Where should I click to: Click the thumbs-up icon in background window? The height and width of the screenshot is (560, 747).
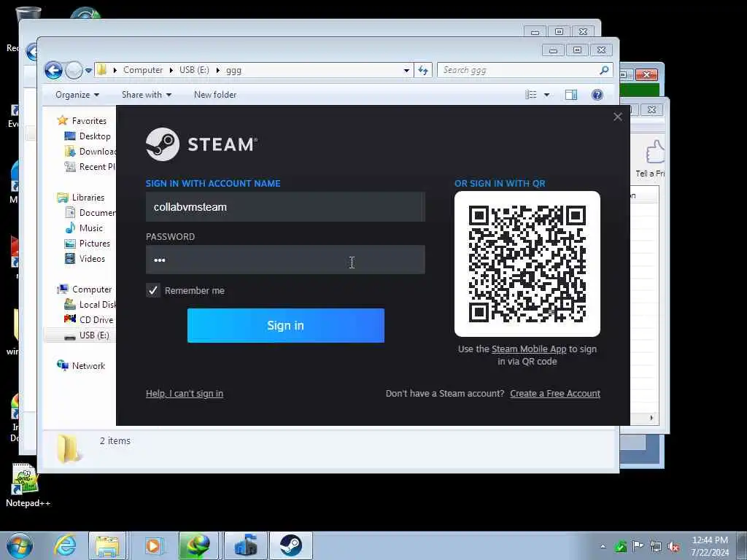point(656,152)
